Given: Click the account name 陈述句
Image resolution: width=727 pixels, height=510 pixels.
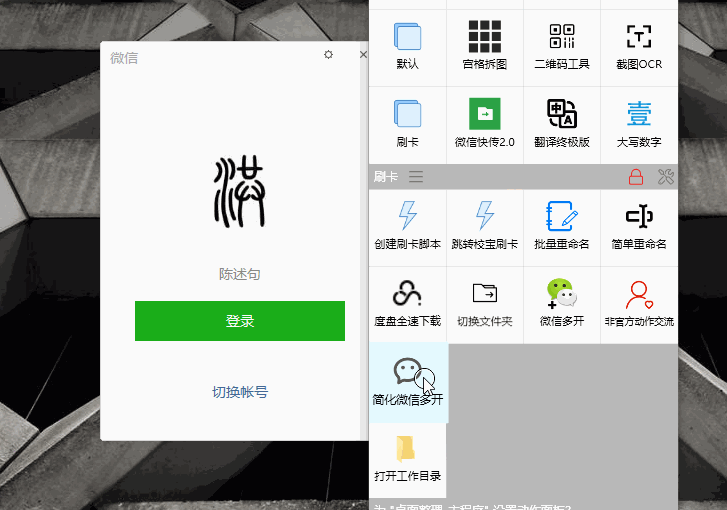Looking at the screenshot, I should click(x=239, y=274).
